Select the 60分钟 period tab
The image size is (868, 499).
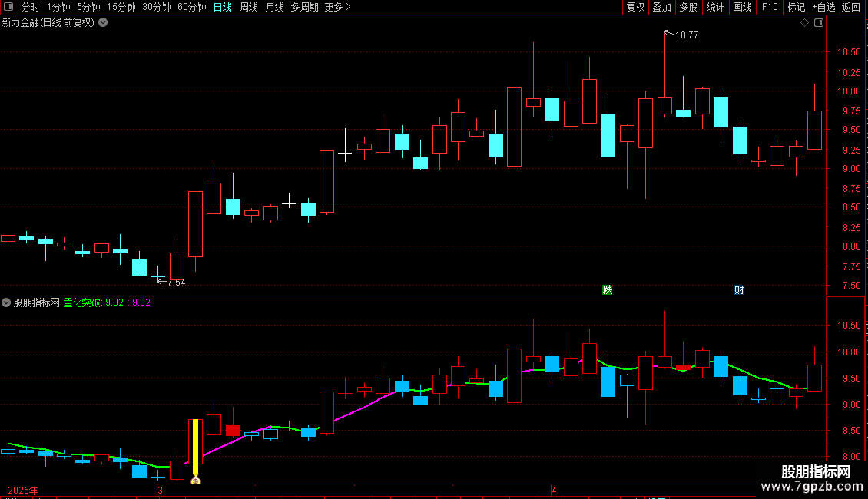[x=191, y=7]
